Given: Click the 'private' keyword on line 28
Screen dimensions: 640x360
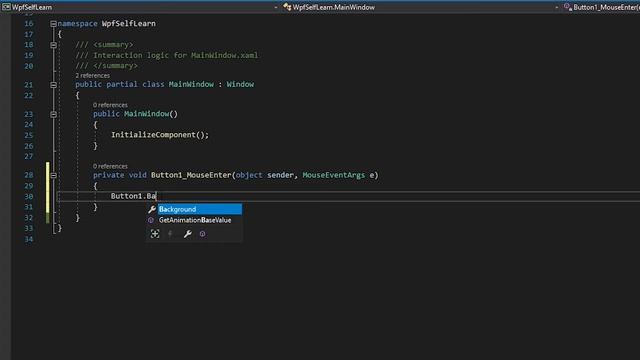Looking at the screenshot, I should pyautogui.click(x=108, y=175).
